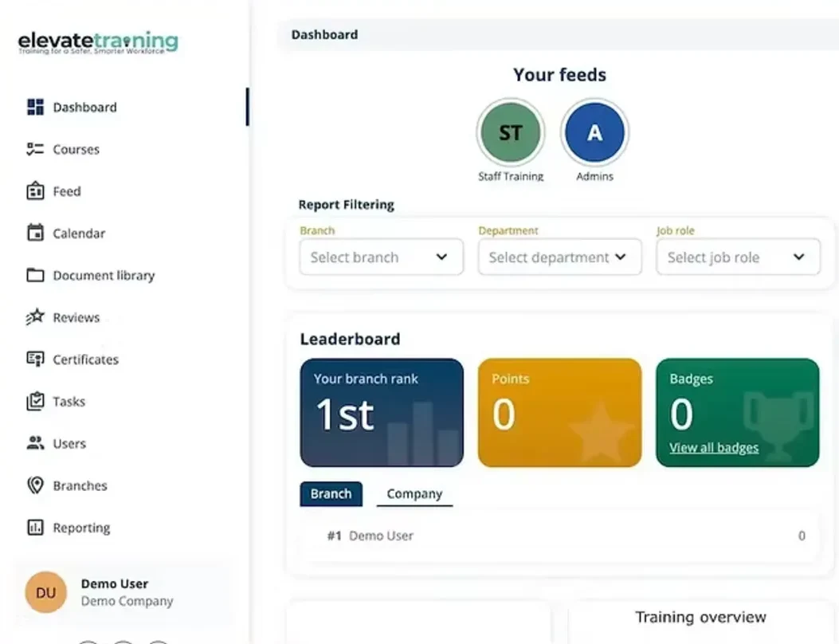Click the Reporting chart icon
The image size is (839, 644).
point(35,528)
